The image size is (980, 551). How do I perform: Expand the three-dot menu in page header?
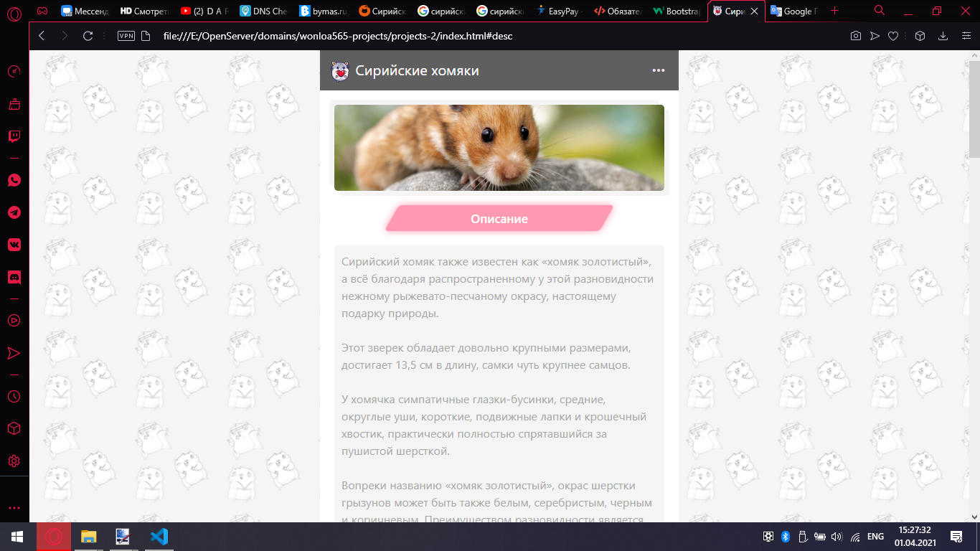[x=658, y=70]
